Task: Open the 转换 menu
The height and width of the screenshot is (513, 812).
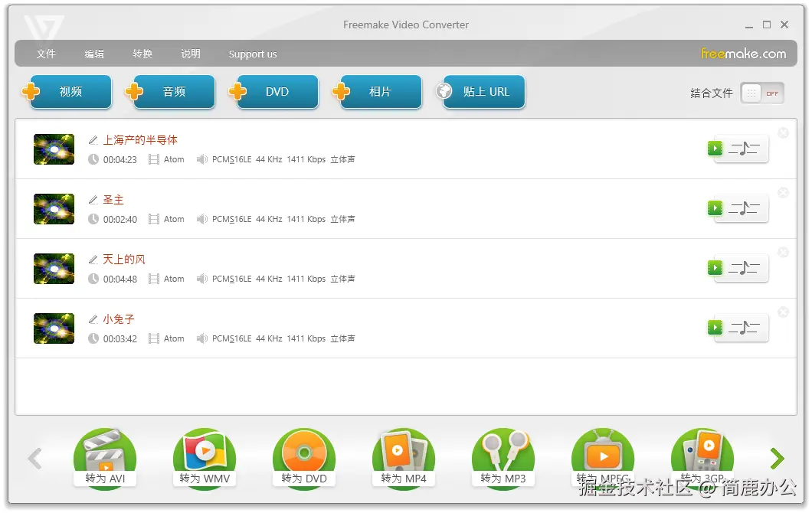Action: tap(142, 54)
